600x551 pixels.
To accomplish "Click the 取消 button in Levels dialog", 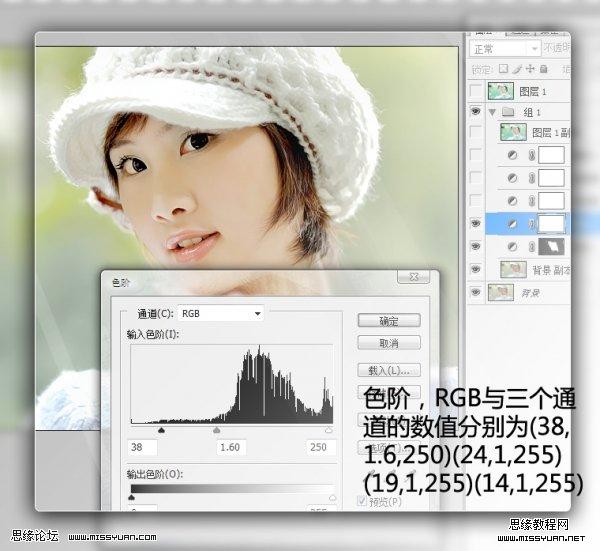I will pos(388,343).
